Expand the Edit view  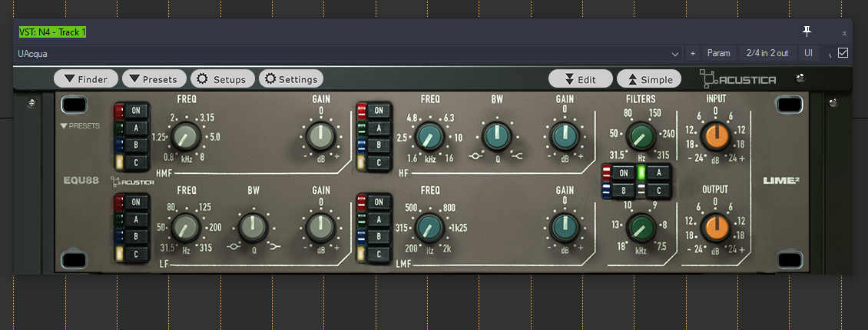pos(581,78)
